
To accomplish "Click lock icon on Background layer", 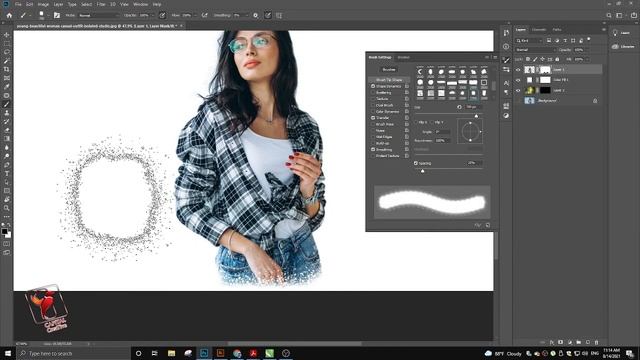I will point(595,100).
